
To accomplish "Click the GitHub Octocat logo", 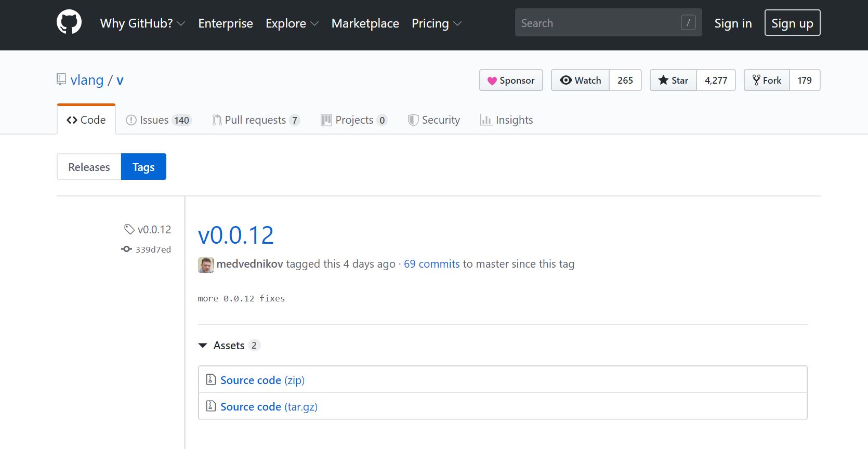I will click(x=69, y=23).
